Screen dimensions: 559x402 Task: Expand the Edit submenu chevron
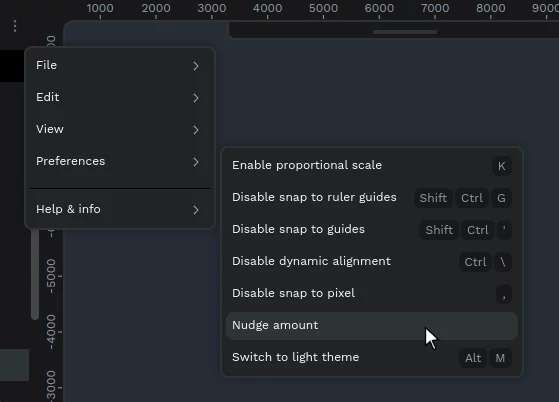click(x=196, y=98)
